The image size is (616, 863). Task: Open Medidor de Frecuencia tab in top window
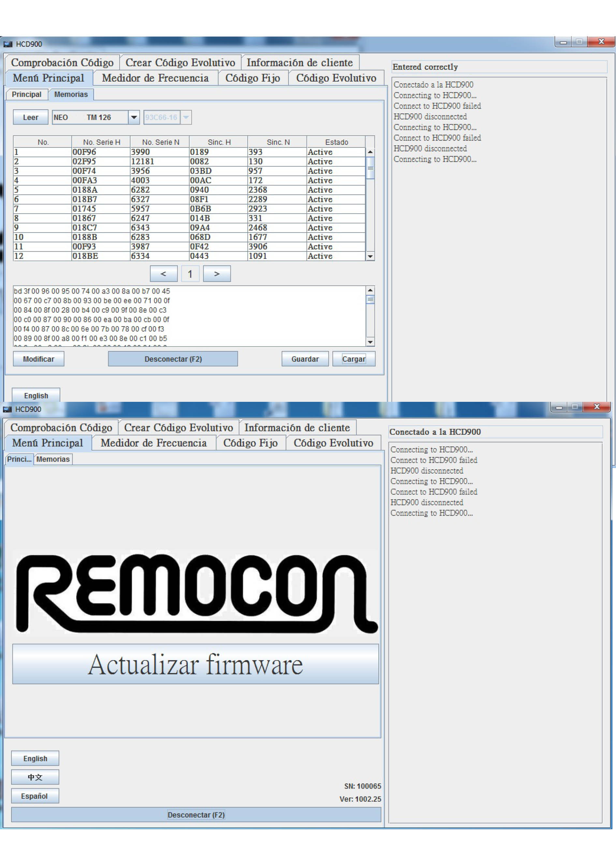coord(155,78)
